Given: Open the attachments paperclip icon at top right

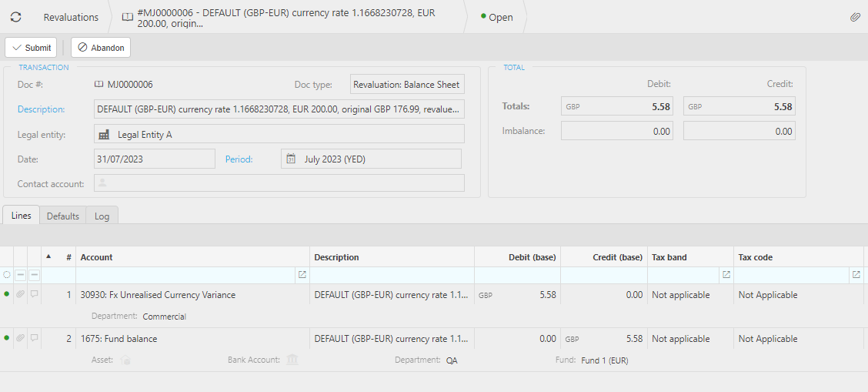Looking at the screenshot, I should tap(855, 17).
